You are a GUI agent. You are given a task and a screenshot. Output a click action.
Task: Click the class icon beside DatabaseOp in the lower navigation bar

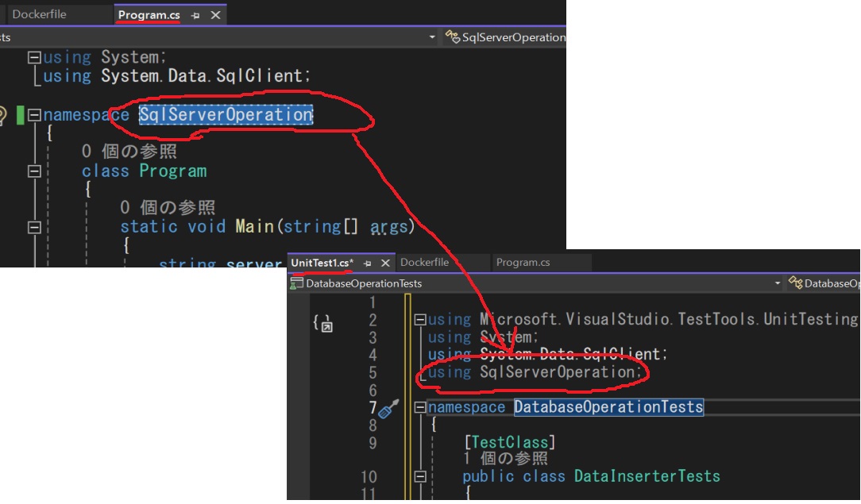pyautogui.click(x=795, y=283)
